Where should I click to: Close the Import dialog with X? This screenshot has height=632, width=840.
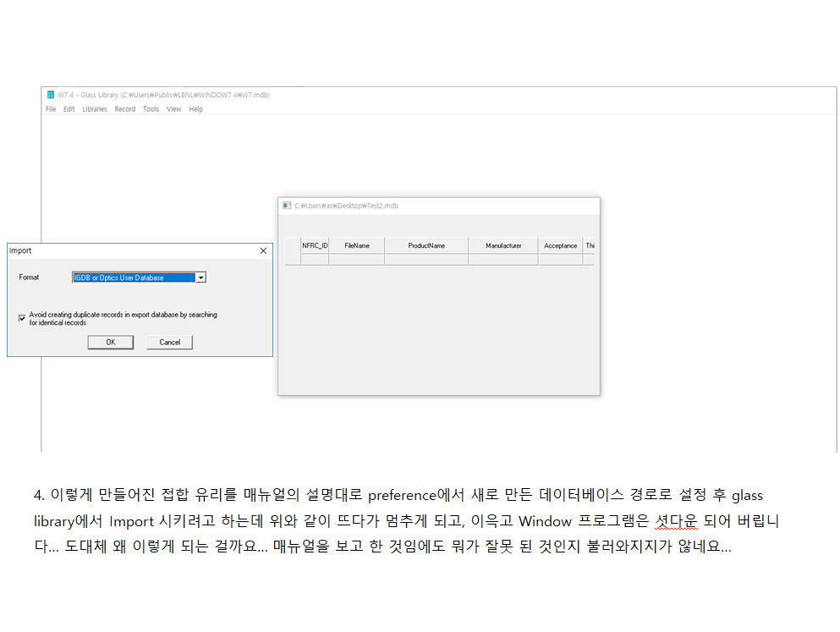pos(263,251)
